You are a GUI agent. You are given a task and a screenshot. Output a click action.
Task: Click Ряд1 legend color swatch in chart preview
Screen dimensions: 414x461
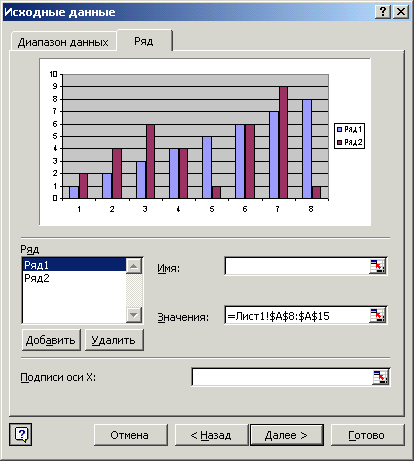(339, 129)
